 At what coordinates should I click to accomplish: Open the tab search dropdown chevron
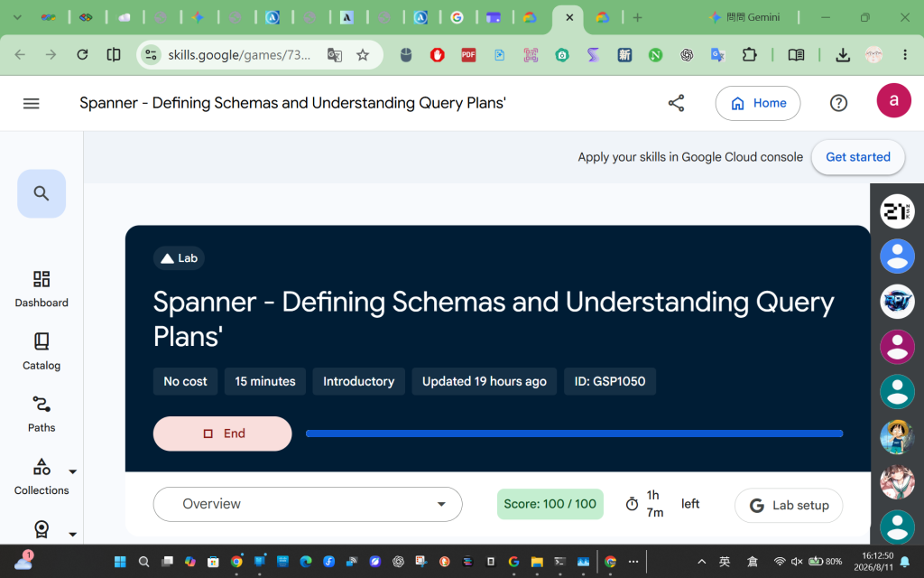(17, 18)
